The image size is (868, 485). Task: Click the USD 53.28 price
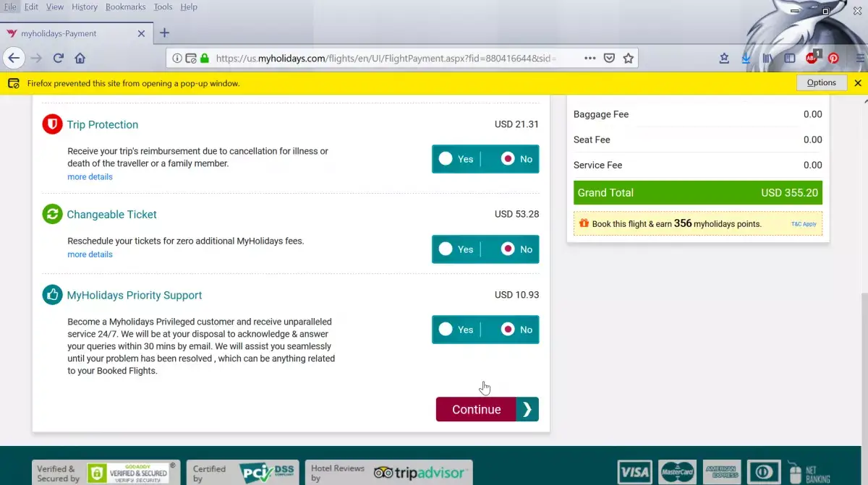(516, 214)
